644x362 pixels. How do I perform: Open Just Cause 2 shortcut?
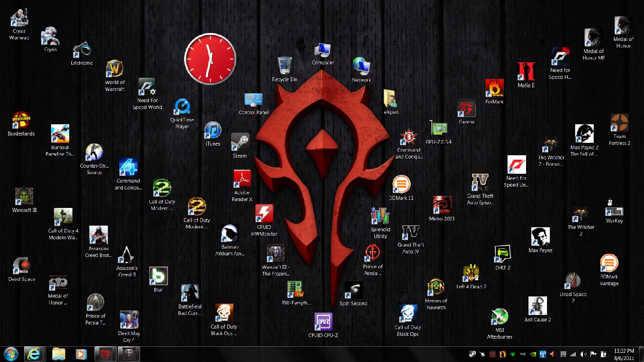click(x=538, y=310)
